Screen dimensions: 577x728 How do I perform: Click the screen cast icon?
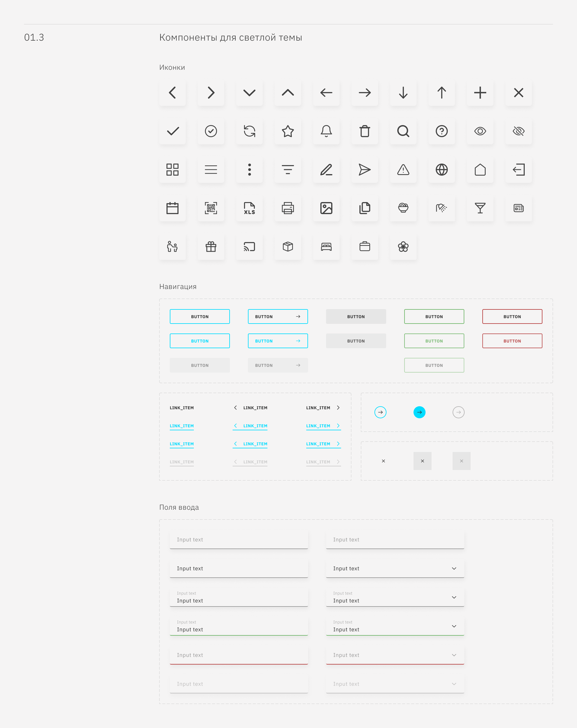coord(249,247)
